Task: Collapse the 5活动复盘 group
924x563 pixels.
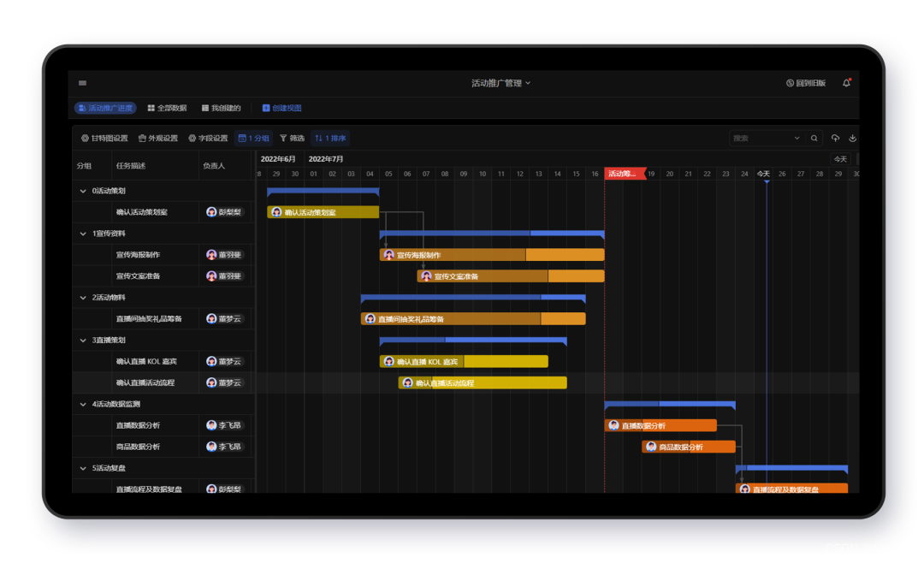Action: (x=83, y=468)
